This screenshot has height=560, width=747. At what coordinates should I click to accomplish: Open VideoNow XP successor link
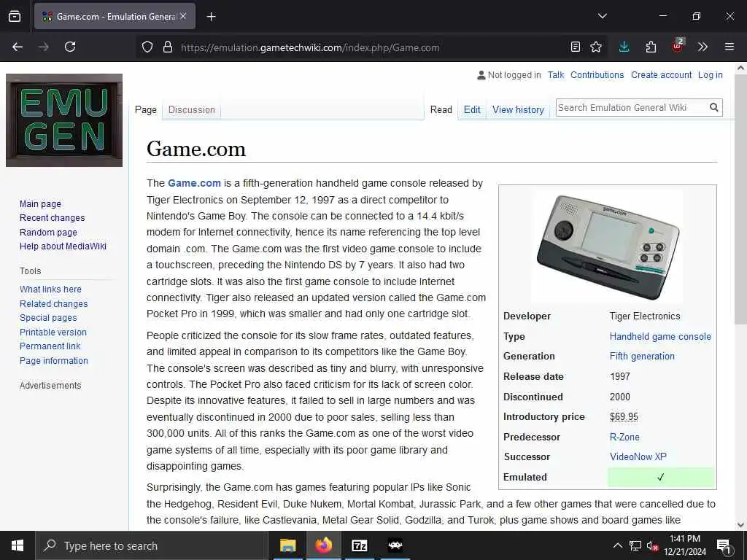coord(638,456)
